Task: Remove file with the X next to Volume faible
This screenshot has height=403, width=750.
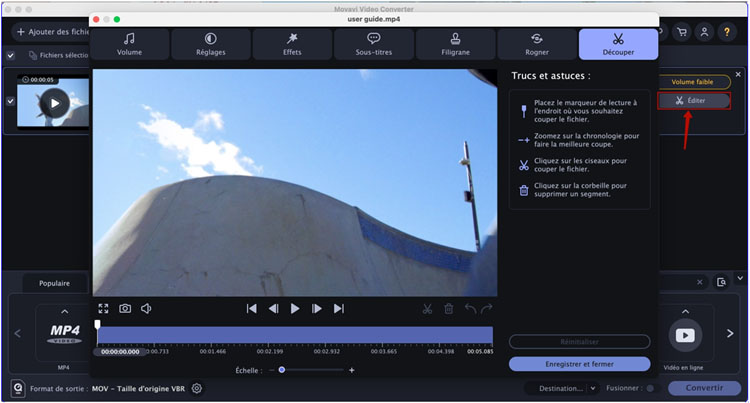Action: pyautogui.click(x=738, y=75)
